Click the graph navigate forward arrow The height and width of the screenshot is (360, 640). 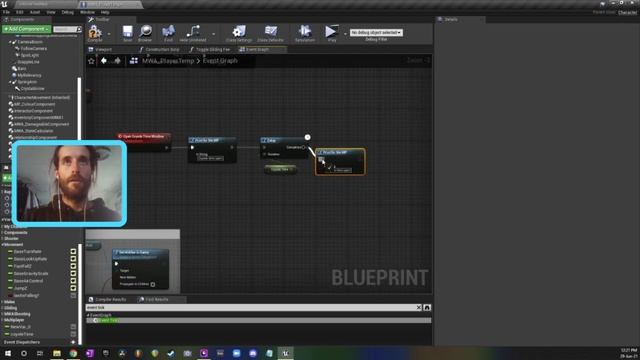click(118, 61)
